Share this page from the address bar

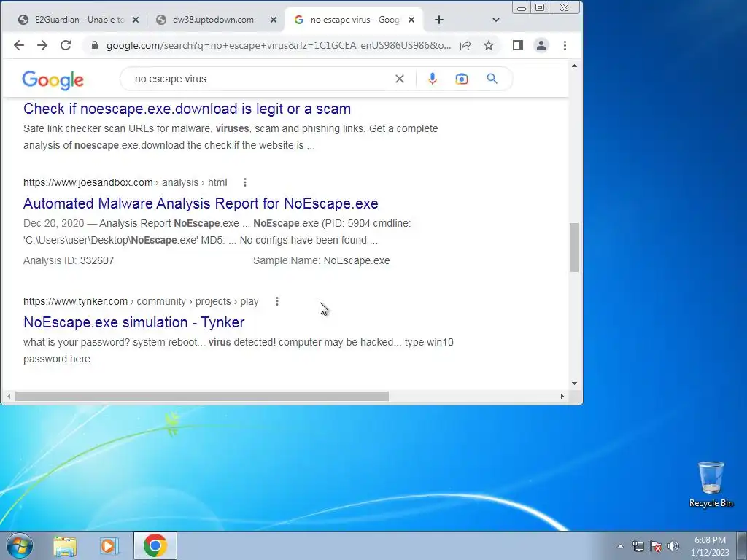[x=465, y=45]
